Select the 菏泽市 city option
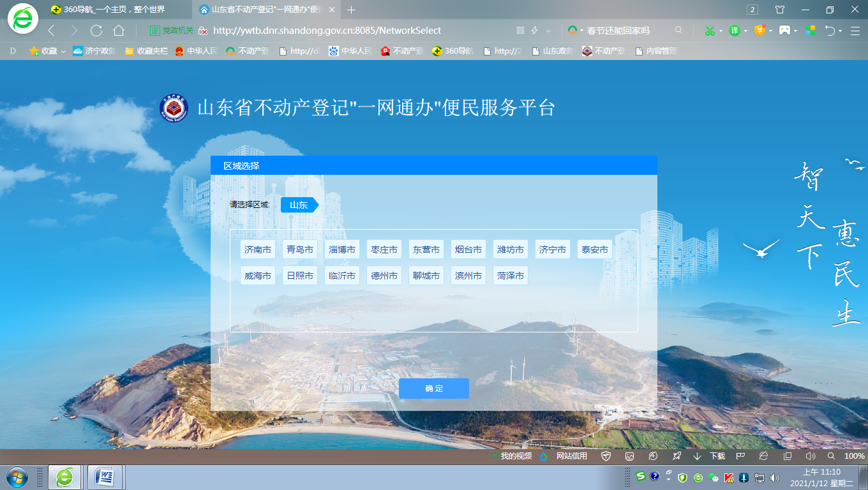868x490 pixels. 511,276
